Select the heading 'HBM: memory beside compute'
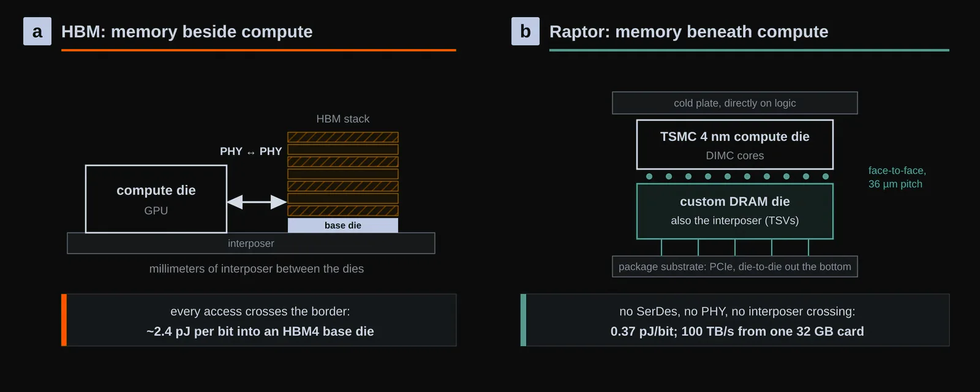The width and height of the screenshot is (980, 392). (x=187, y=32)
